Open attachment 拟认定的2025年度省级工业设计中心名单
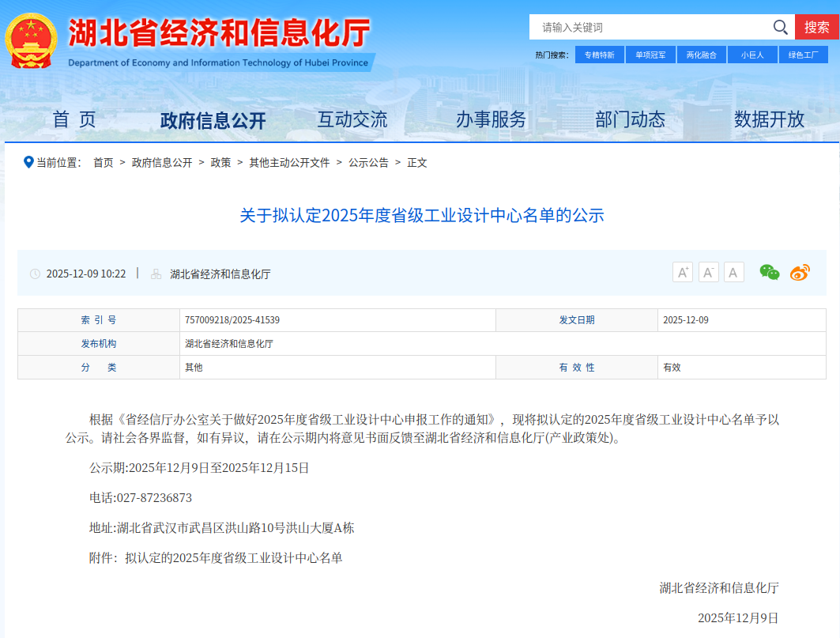Image resolution: width=840 pixels, height=638 pixels. (233, 558)
